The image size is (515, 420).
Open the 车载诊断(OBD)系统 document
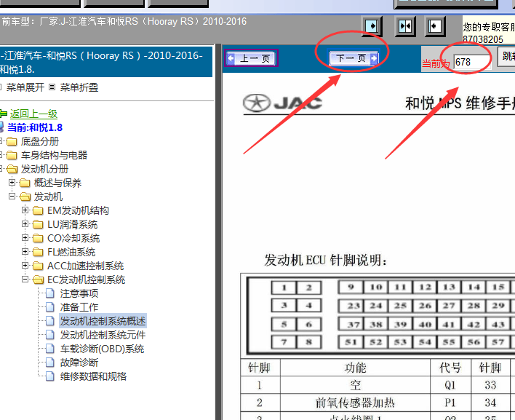(102, 349)
